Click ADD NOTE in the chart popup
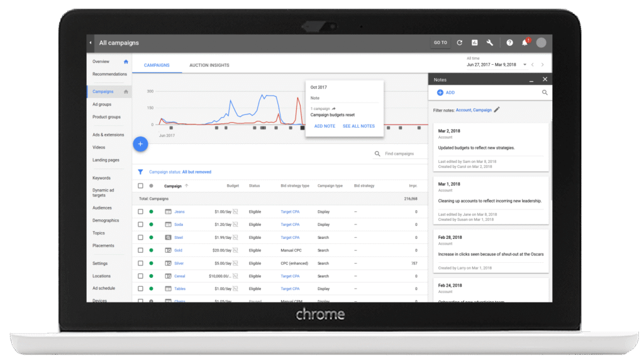Screen dimensions: 644x361 click(325, 126)
